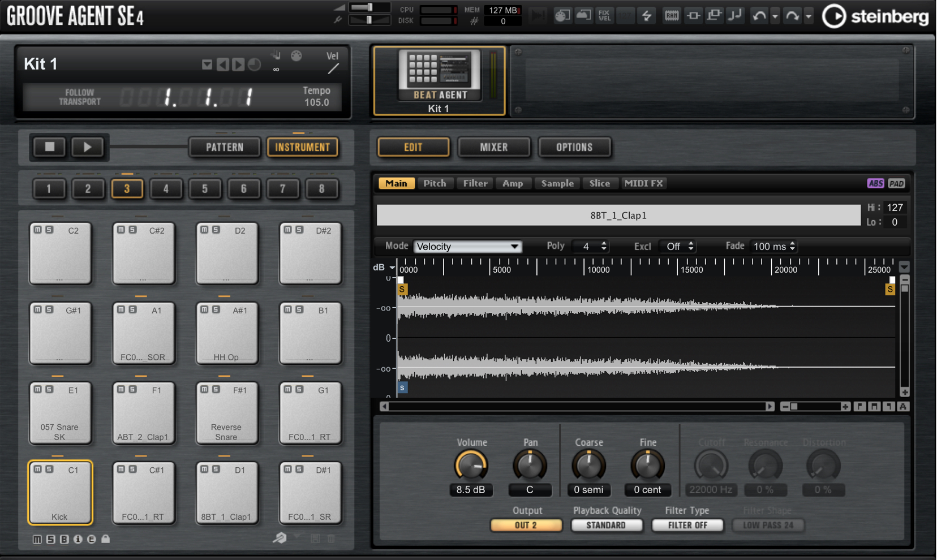Toggle the FIX VEL fixed velocity button
Screen dimensions: 937x560
pyautogui.click(x=604, y=15)
